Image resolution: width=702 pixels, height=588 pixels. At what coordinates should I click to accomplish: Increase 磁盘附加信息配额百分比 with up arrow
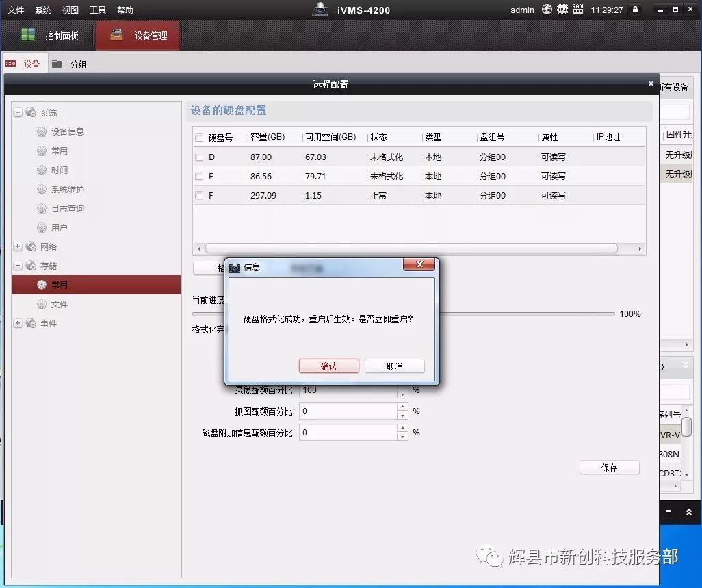pos(402,428)
